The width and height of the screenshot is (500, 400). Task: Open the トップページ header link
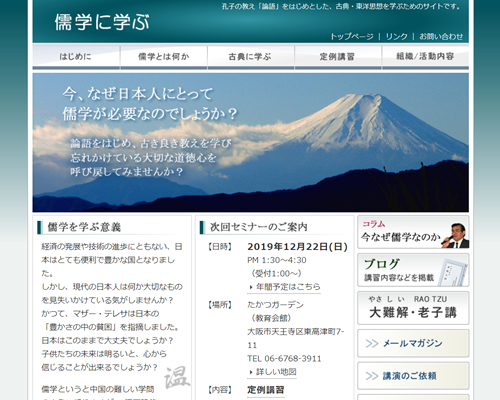click(352, 36)
